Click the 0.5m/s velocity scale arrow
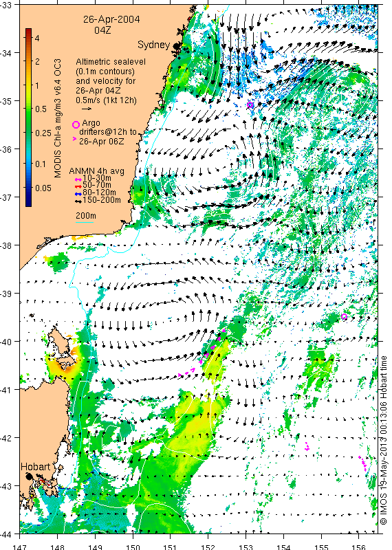Viewport: 392px width, 550px height. (x=87, y=109)
